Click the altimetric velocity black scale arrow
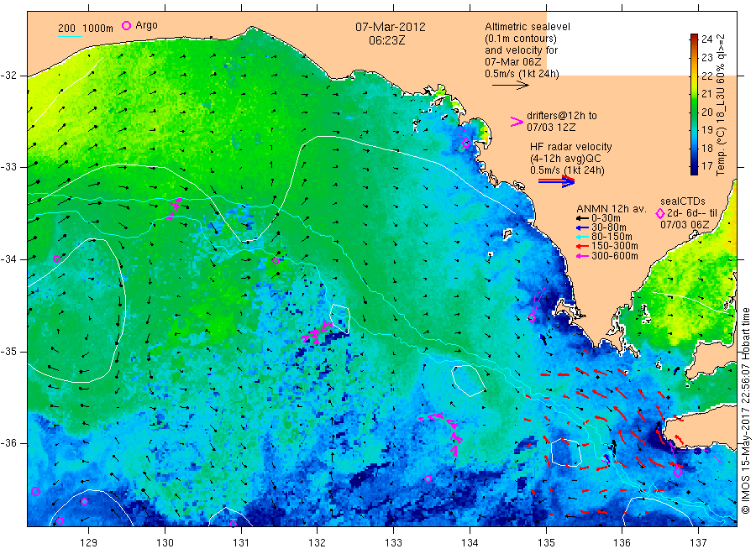 click(511, 86)
